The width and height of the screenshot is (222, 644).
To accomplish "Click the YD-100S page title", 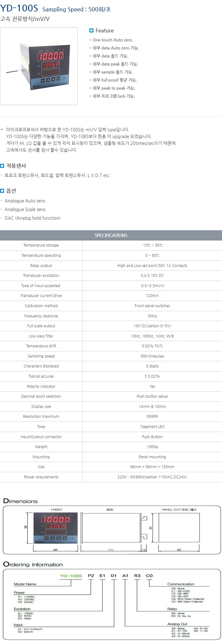I will tap(19, 8).
